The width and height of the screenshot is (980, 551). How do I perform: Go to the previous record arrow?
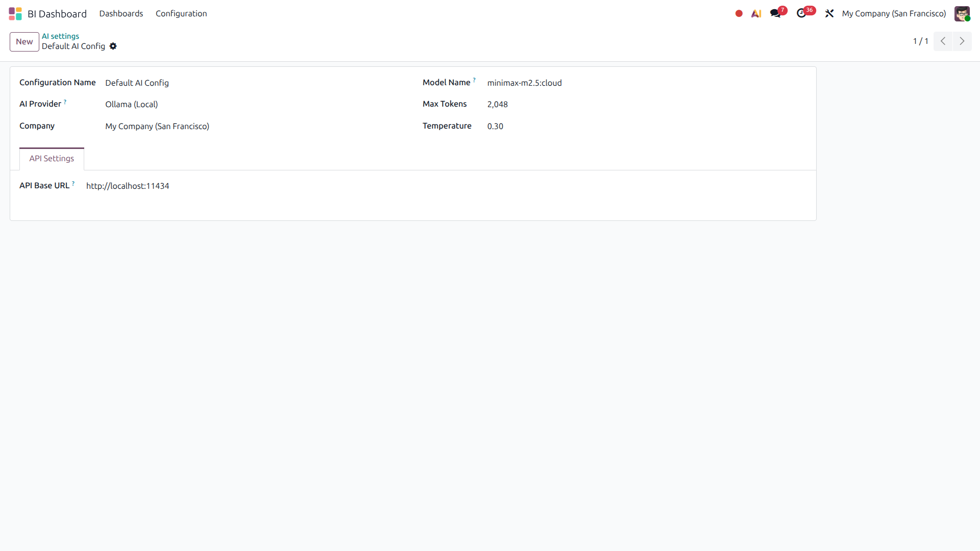tap(943, 41)
